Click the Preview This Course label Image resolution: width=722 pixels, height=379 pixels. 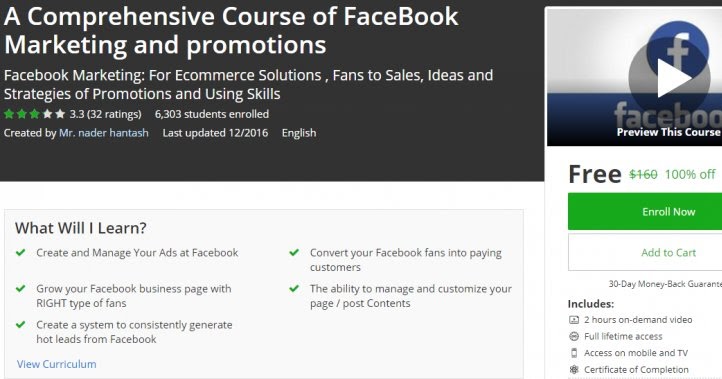(x=669, y=132)
